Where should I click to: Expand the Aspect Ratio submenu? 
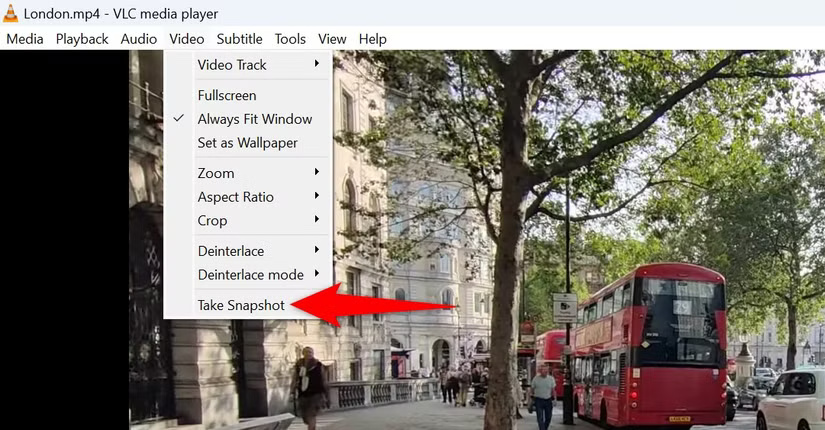248,197
